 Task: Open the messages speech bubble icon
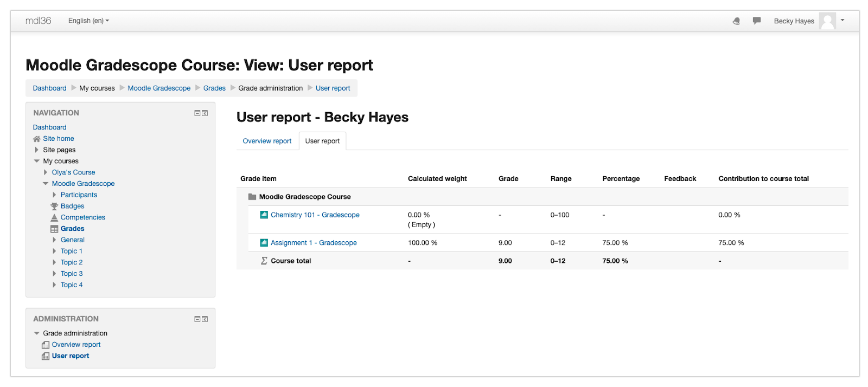click(x=757, y=21)
